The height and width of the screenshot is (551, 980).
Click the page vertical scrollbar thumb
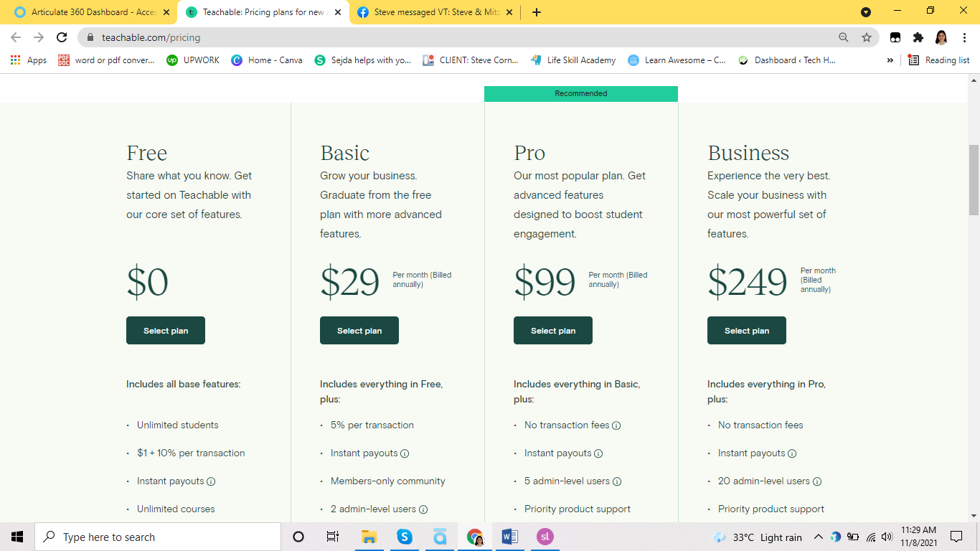coord(974,179)
